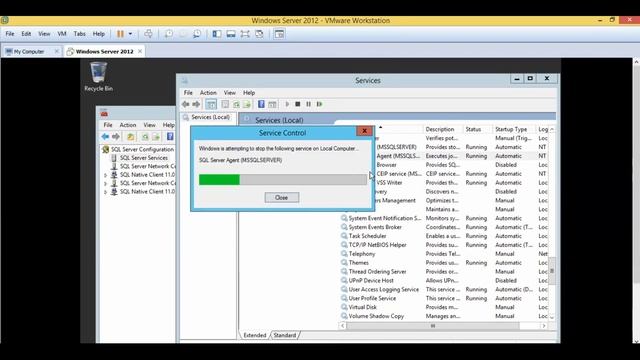Open VMware File menu
The image size is (640, 360).
point(10,34)
